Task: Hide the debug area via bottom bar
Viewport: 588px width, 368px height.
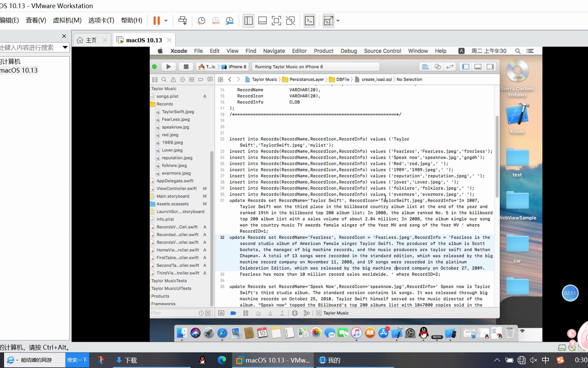Action: (221, 313)
